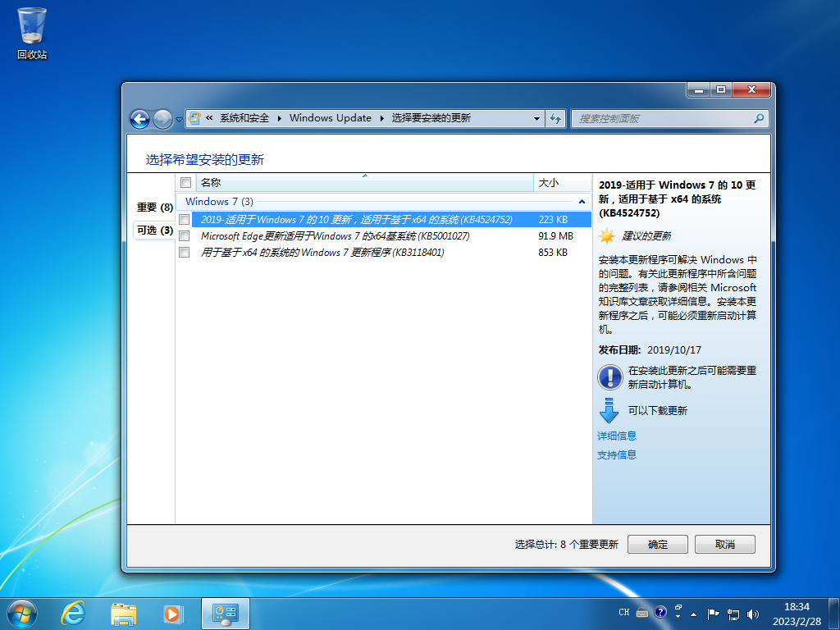Switch to the 可选 (3) updates tab

point(155,231)
